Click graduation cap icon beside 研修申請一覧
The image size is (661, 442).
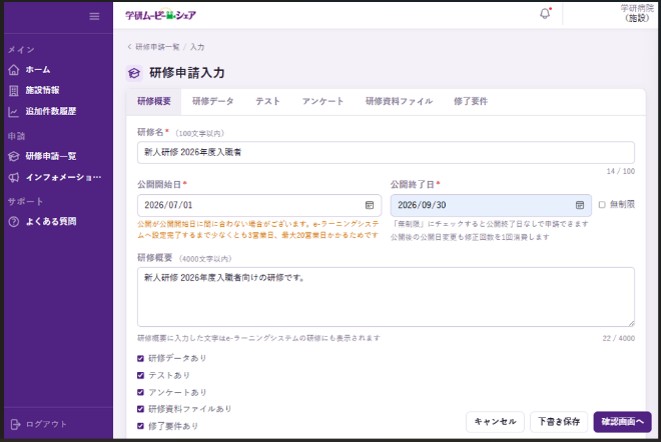click(x=14, y=156)
